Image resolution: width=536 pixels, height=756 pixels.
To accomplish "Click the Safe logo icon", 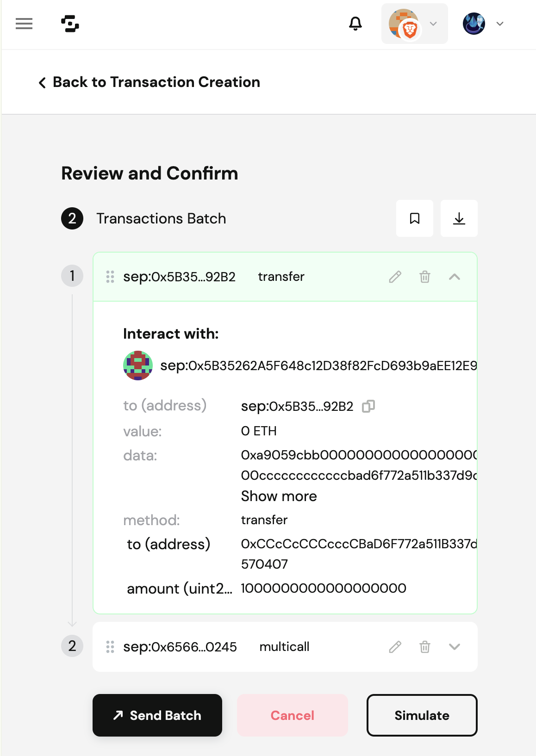I will tap(70, 24).
